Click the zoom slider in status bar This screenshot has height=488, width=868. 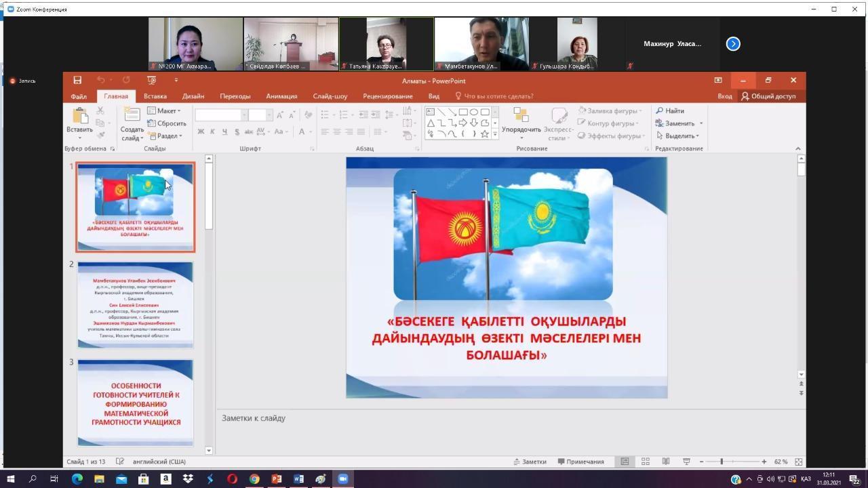(722, 462)
